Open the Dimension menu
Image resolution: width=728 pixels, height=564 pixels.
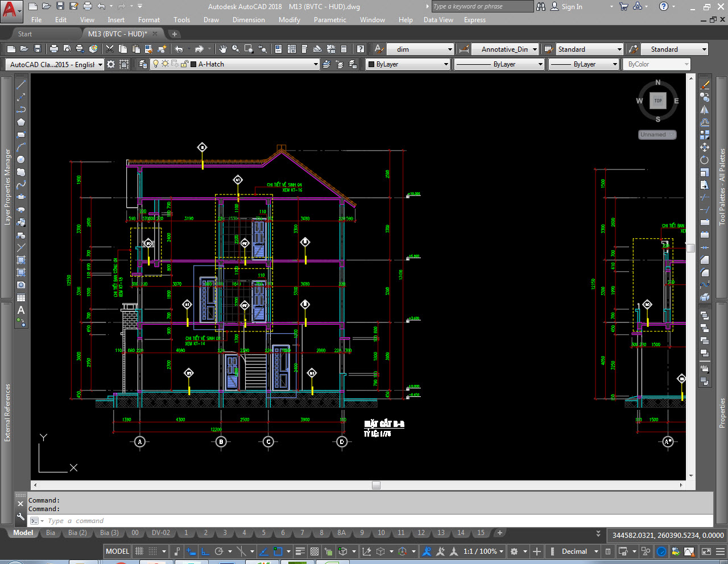point(249,19)
